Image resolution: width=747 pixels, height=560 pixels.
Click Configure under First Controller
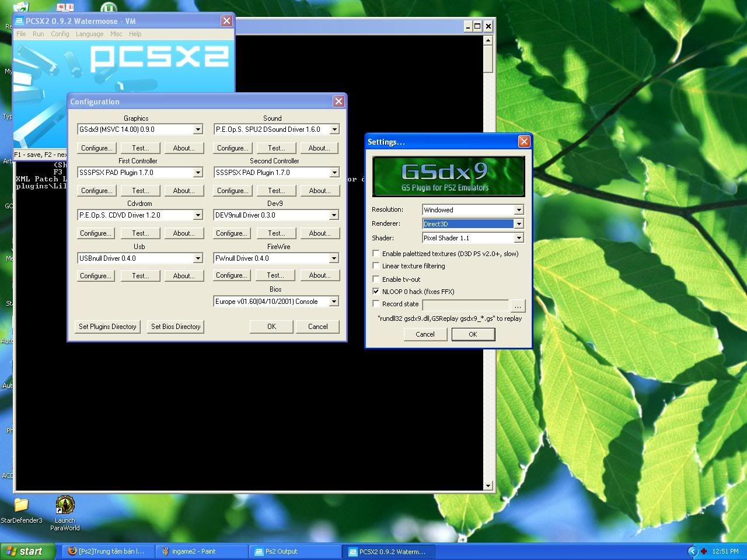pos(96,191)
